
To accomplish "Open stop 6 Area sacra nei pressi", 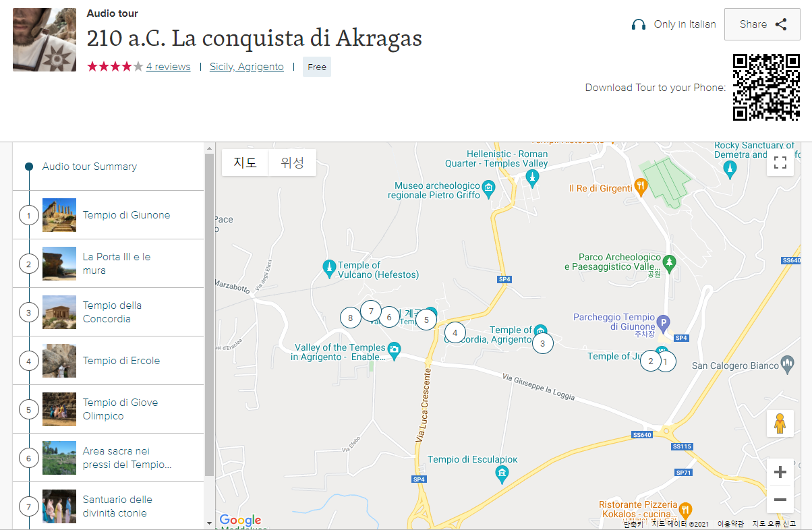I will point(108,458).
